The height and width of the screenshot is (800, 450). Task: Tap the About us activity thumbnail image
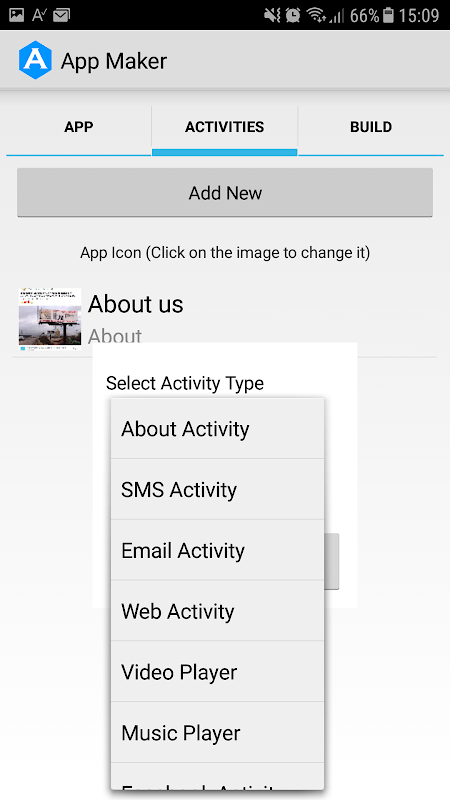click(x=50, y=319)
